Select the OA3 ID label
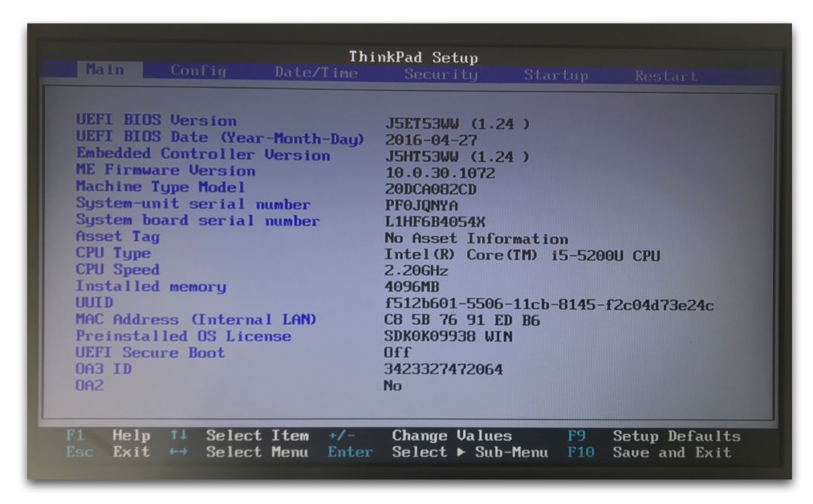Image resolution: width=813 pixels, height=504 pixels. (104, 369)
